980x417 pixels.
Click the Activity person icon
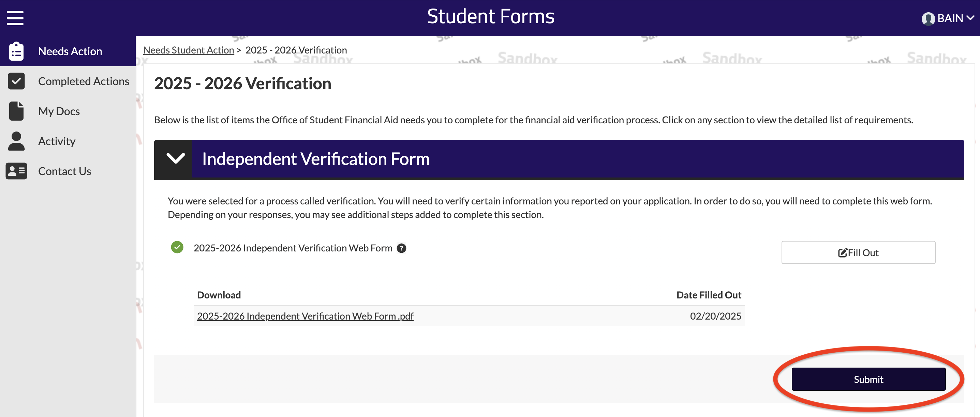(x=16, y=141)
